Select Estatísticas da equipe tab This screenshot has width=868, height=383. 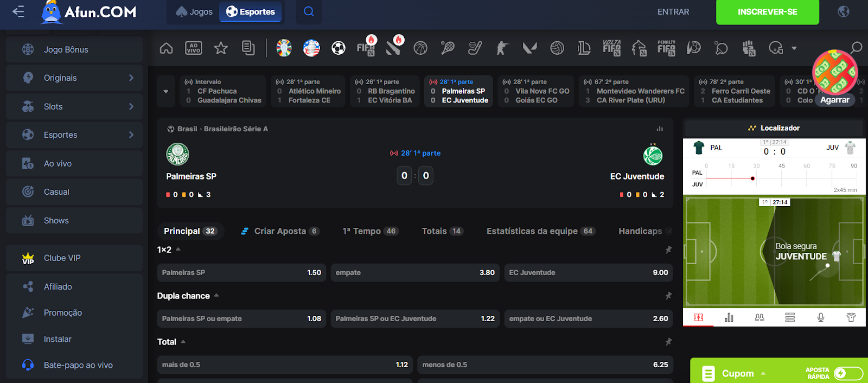coord(541,231)
